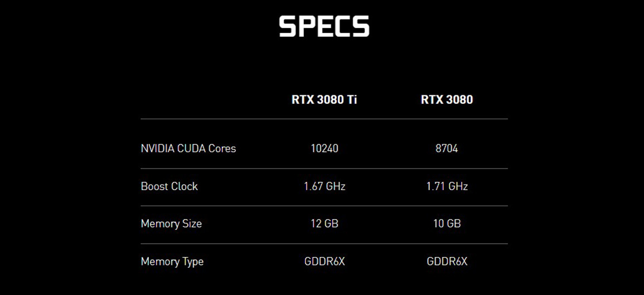Click the 10240 CUDA cores value
The height and width of the screenshot is (295, 644).
pyautogui.click(x=325, y=148)
